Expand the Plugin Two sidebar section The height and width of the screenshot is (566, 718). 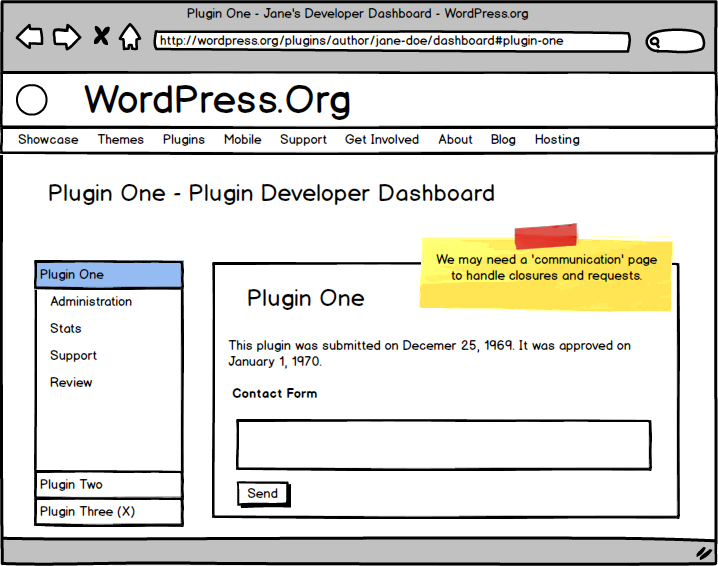(x=109, y=485)
